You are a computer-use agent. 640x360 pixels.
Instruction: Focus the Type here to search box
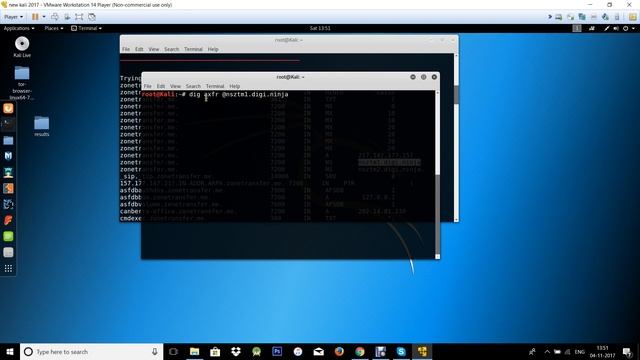(x=91, y=351)
